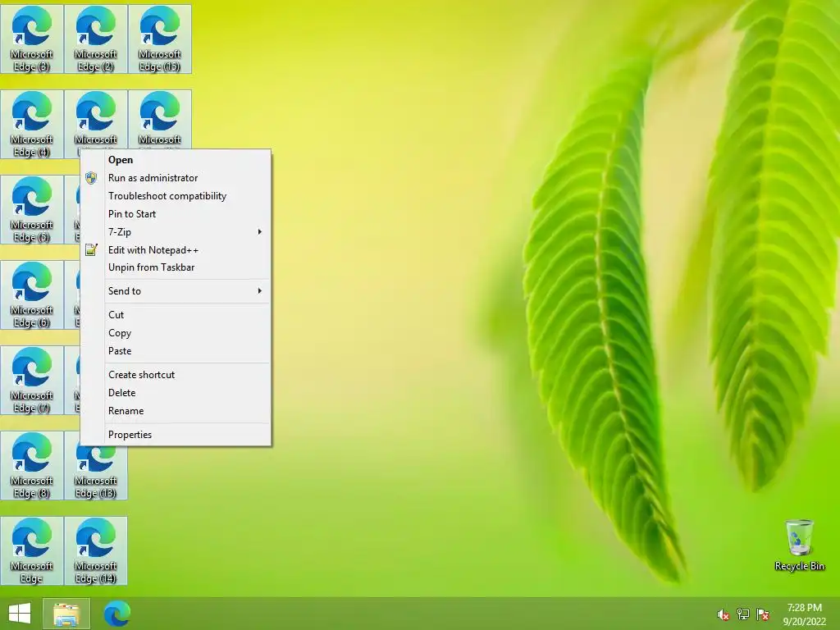Click Pin to Start
This screenshot has height=630, width=840.
pyautogui.click(x=176, y=214)
